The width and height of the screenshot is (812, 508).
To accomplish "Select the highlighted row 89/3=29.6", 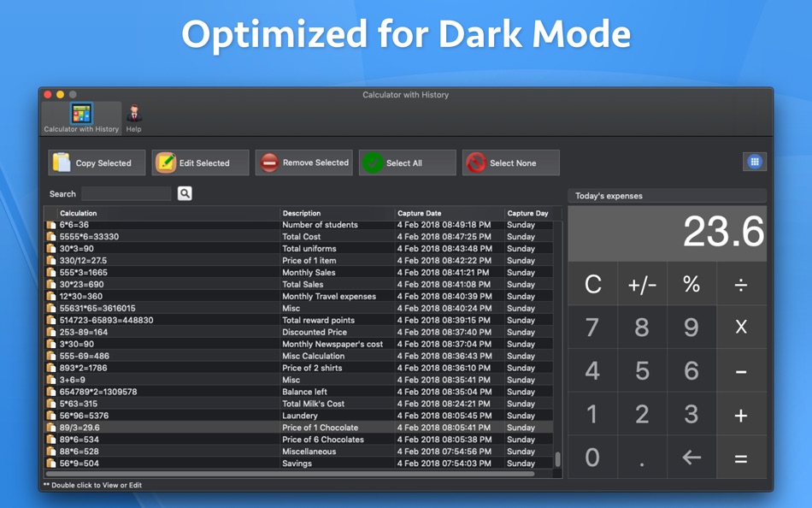I will [299, 427].
